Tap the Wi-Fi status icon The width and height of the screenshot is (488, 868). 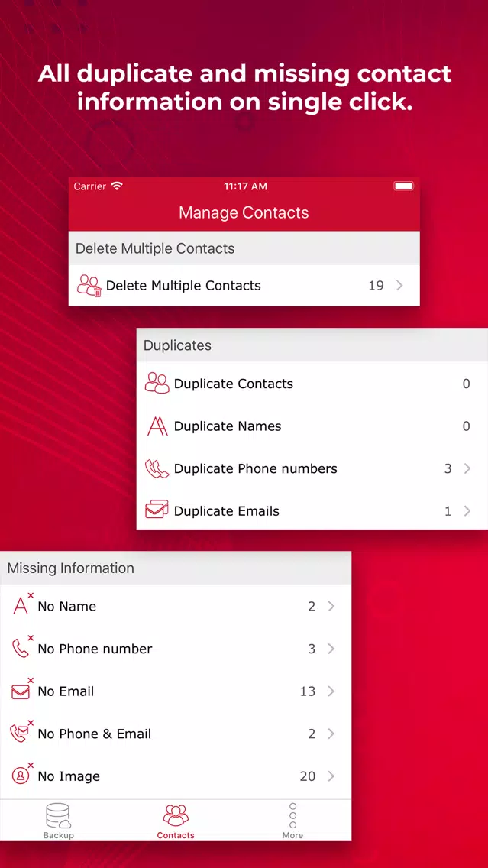coord(117,186)
